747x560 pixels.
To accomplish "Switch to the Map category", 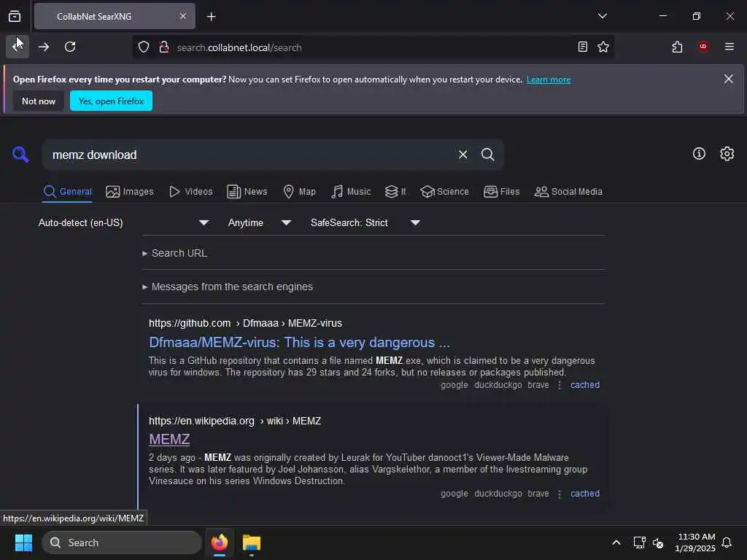I will 299,192.
